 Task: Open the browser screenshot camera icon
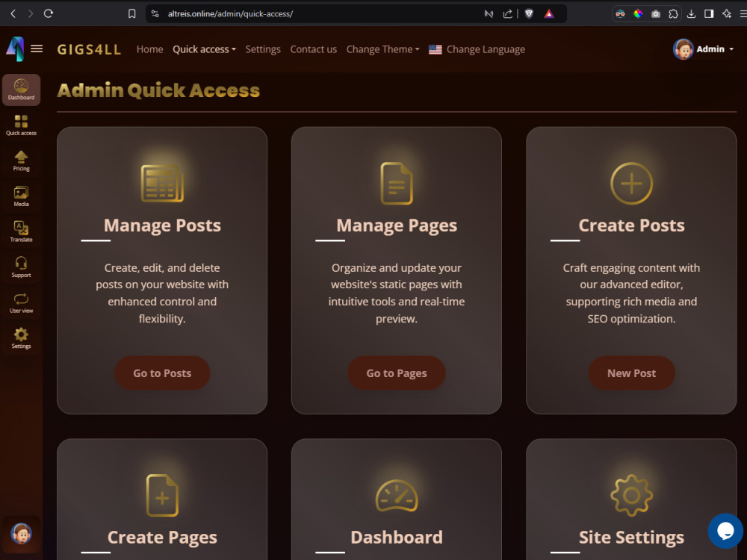(x=656, y=13)
